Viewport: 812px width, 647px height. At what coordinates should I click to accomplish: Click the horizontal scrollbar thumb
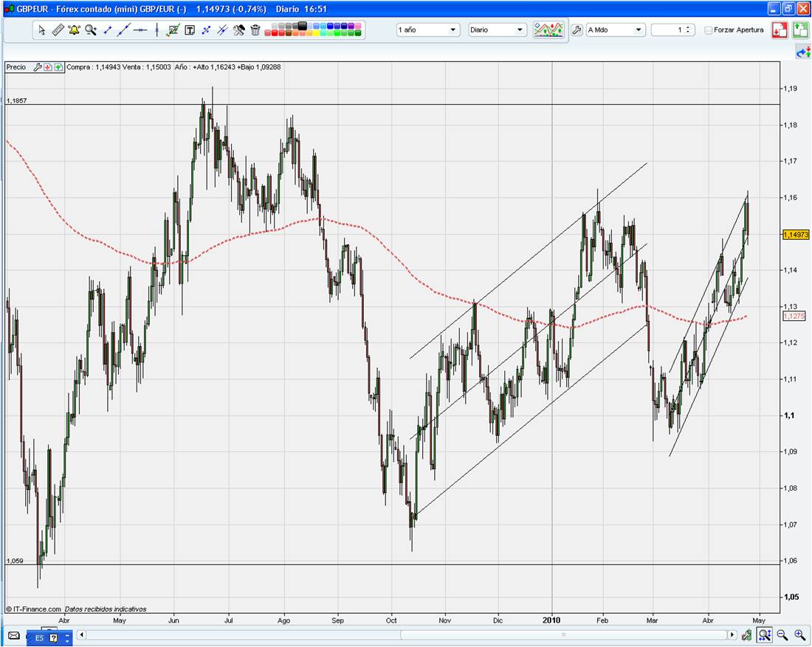coord(563,634)
